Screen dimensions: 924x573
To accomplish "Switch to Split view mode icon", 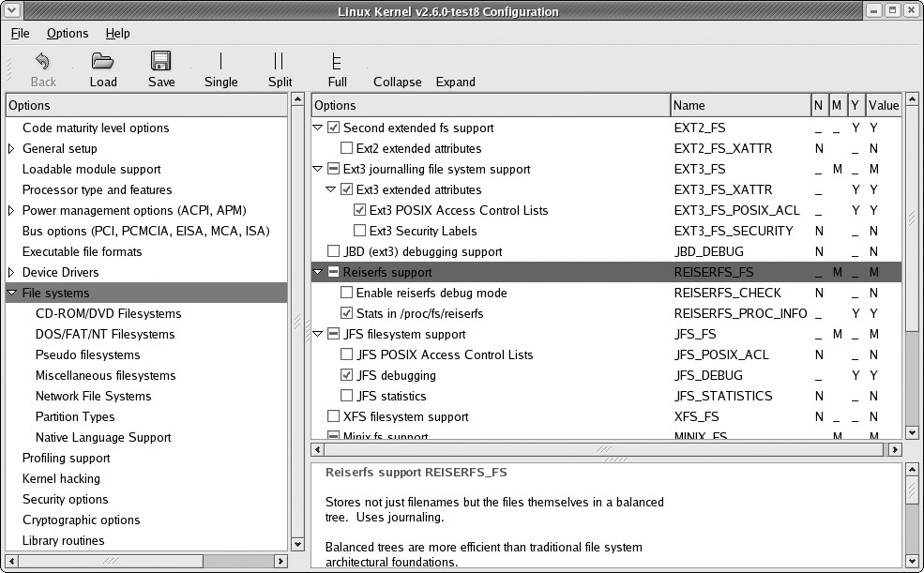I will click(280, 62).
